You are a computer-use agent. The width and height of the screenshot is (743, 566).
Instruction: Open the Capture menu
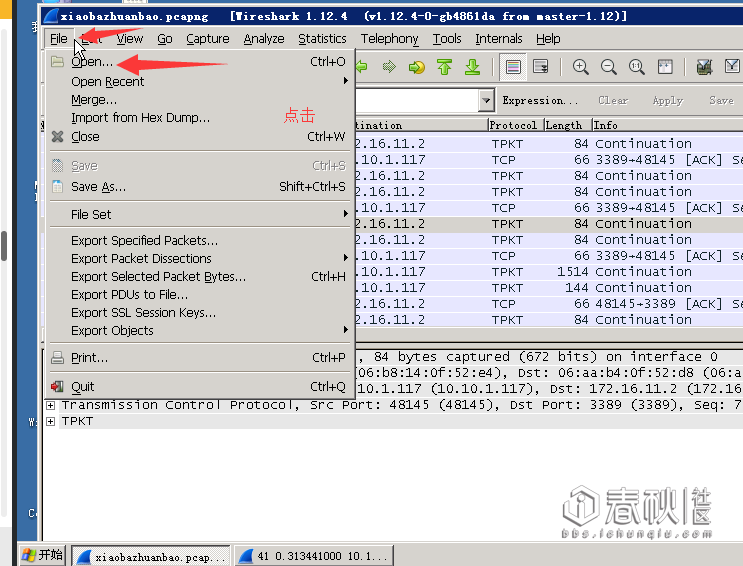click(208, 39)
